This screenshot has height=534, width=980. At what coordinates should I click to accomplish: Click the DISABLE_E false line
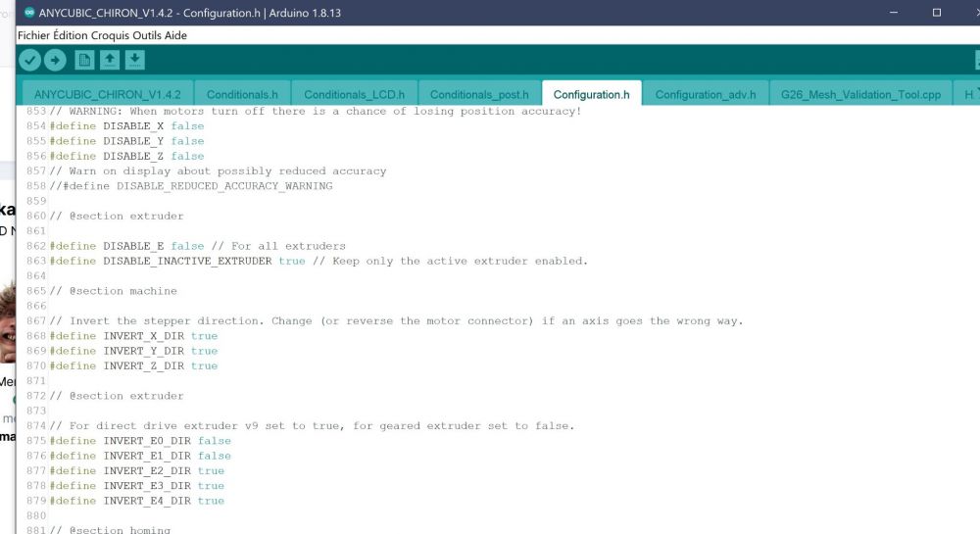click(x=198, y=246)
